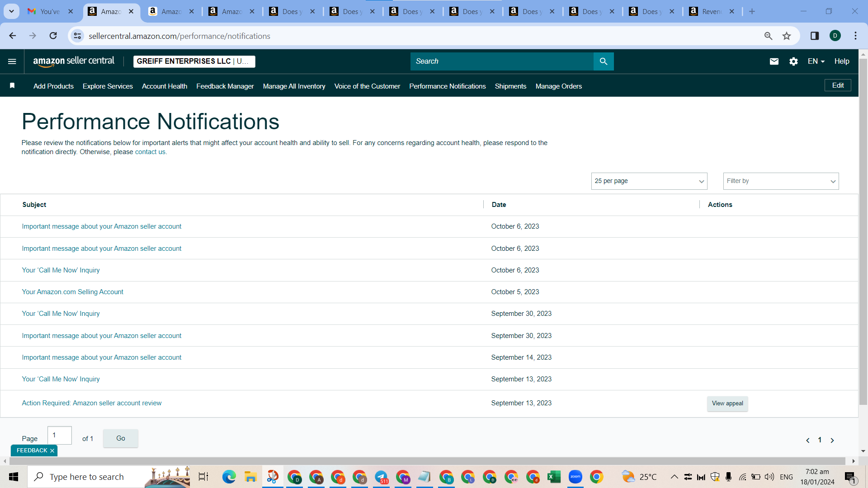Open Microsoft Edge from taskbar
Viewport: 868px width, 488px height.
click(x=229, y=477)
